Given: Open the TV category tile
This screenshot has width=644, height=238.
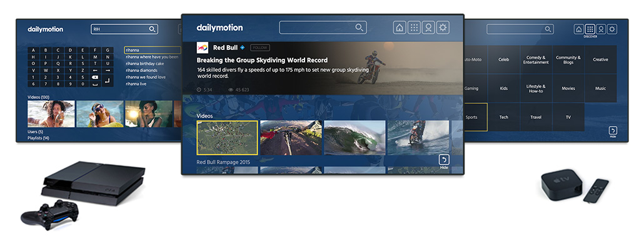Looking at the screenshot, I should pyautogui.click(x=568, y=117).
